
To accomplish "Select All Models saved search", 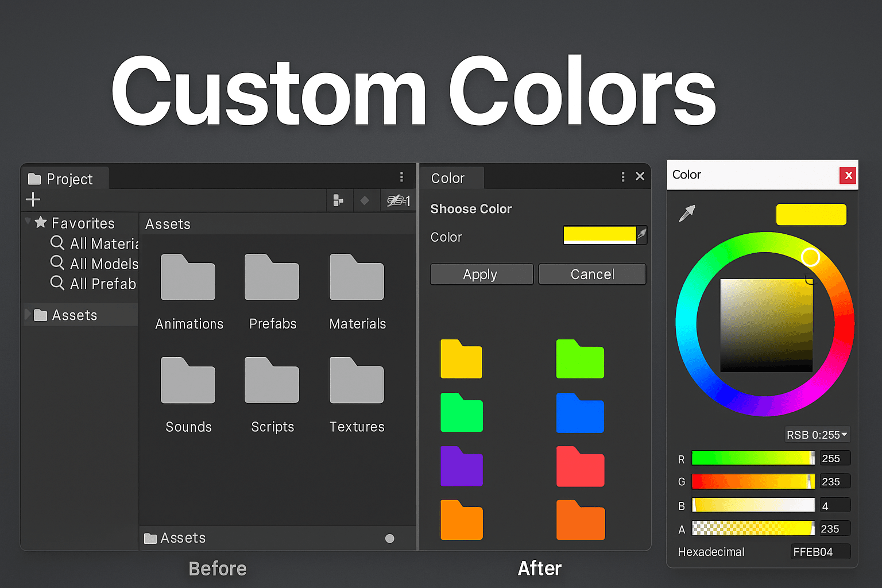I will coord(95,264).
